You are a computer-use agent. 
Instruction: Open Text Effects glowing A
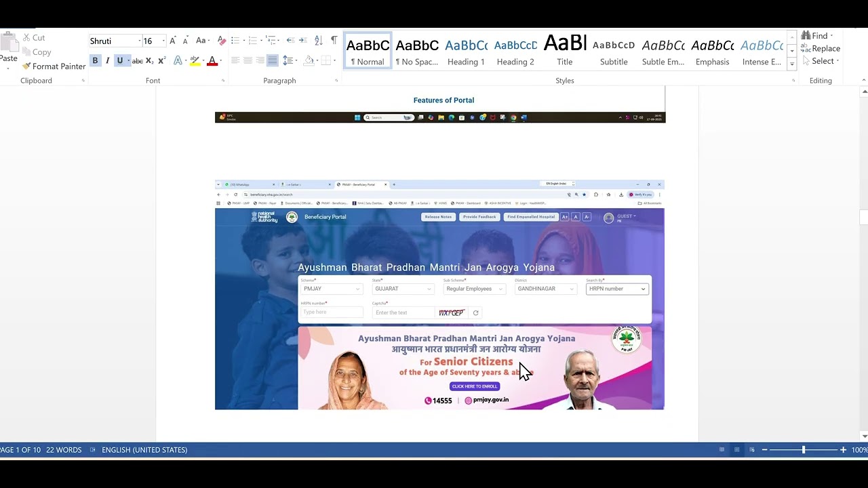(x=178, y=60)
